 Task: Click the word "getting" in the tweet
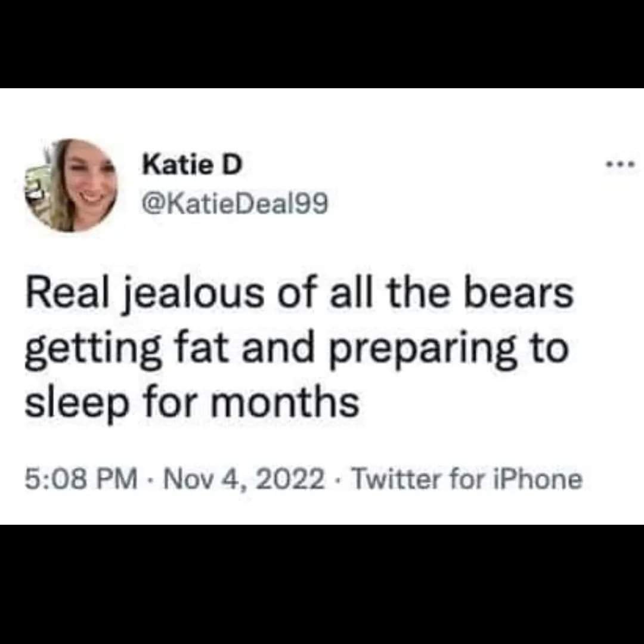pyautogui.click(x=93, y=350)
